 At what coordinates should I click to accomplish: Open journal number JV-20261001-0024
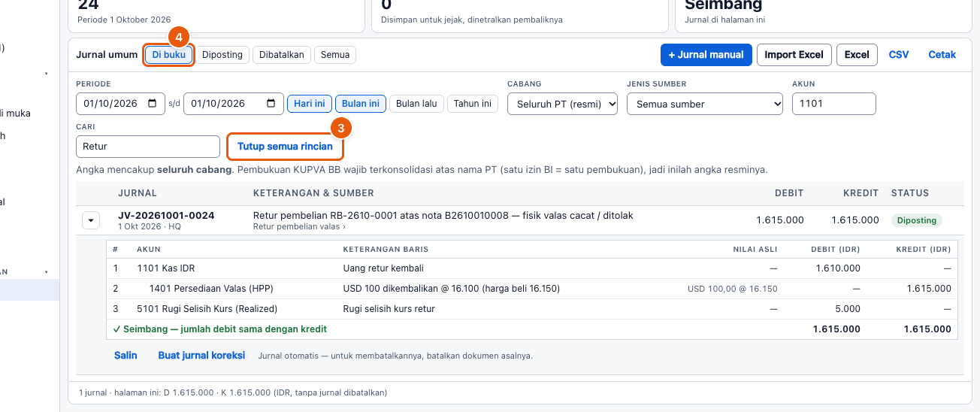166,216
